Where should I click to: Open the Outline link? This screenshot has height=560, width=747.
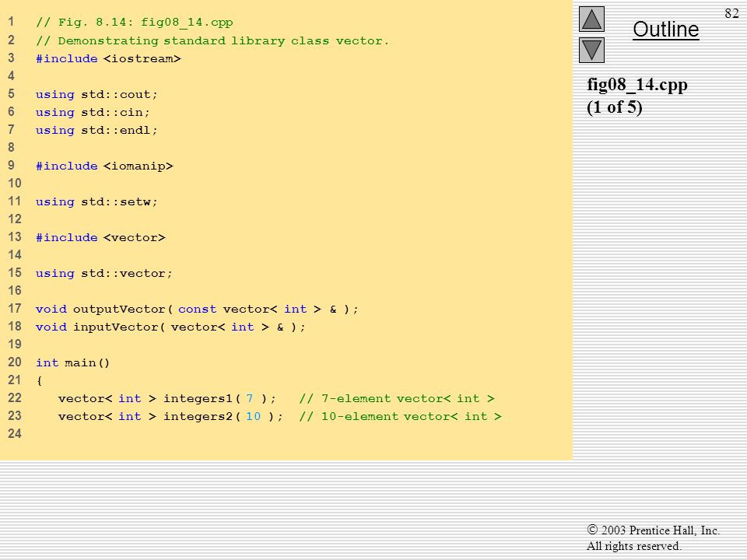click(x=665, y=30)
